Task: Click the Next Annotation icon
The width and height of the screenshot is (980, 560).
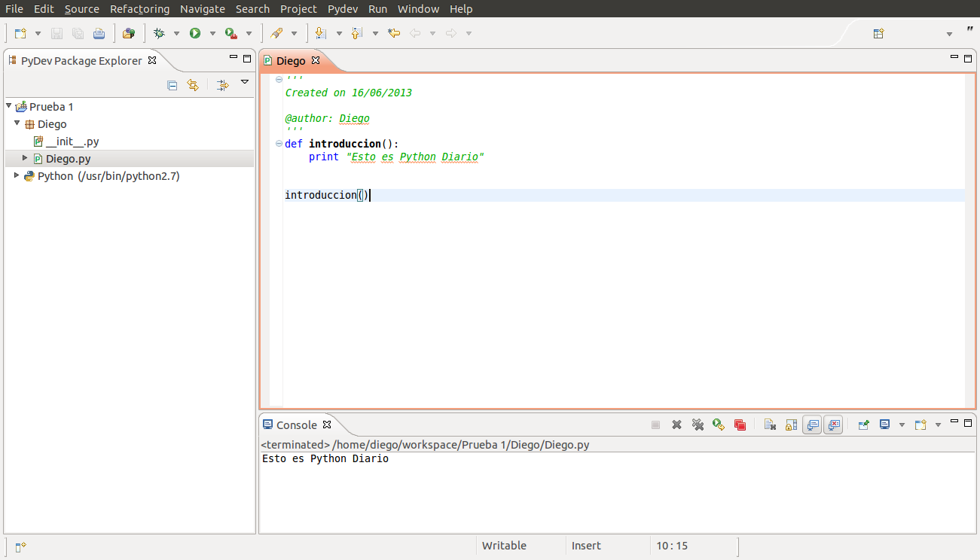Action: [x=322, y=33]
